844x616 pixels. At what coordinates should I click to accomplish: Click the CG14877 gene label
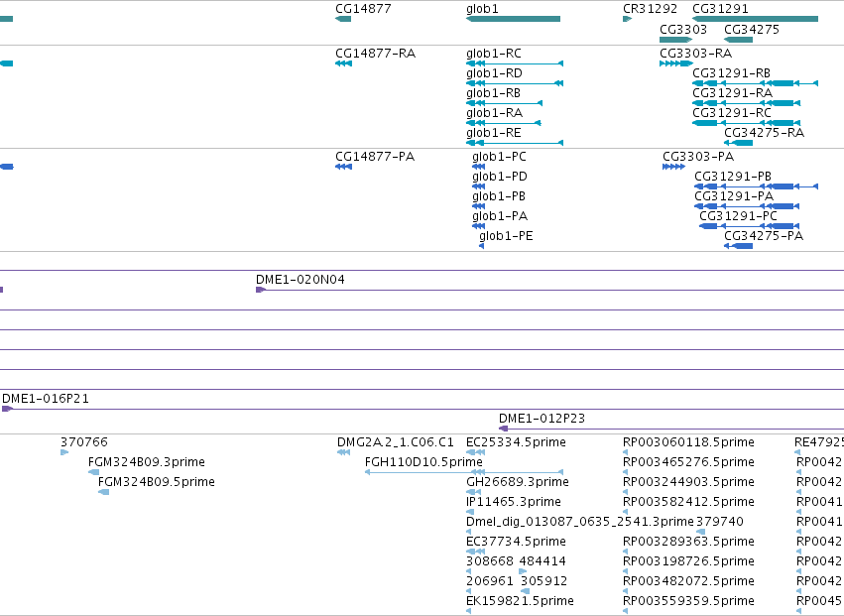pos(363,9)
